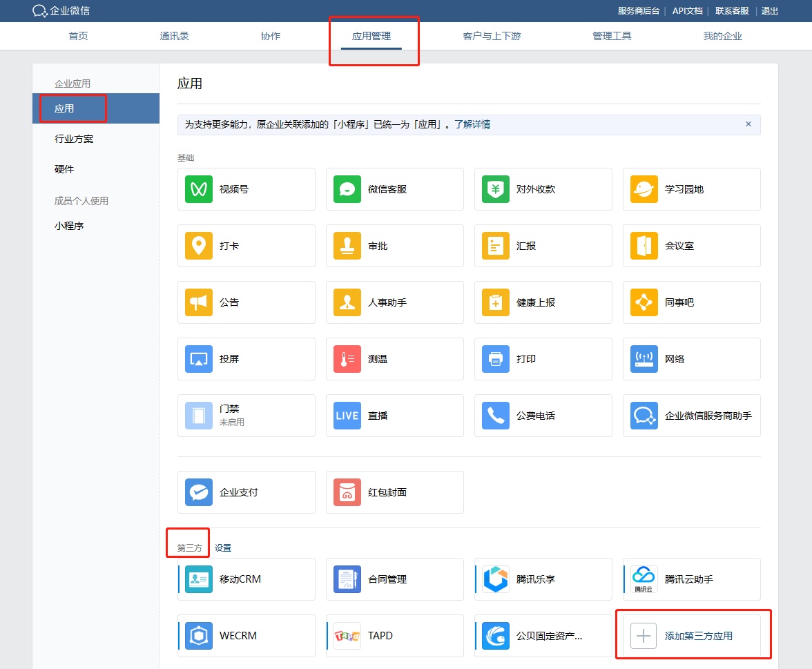Open the 客户与上下游 tab

tap(492, 36)
